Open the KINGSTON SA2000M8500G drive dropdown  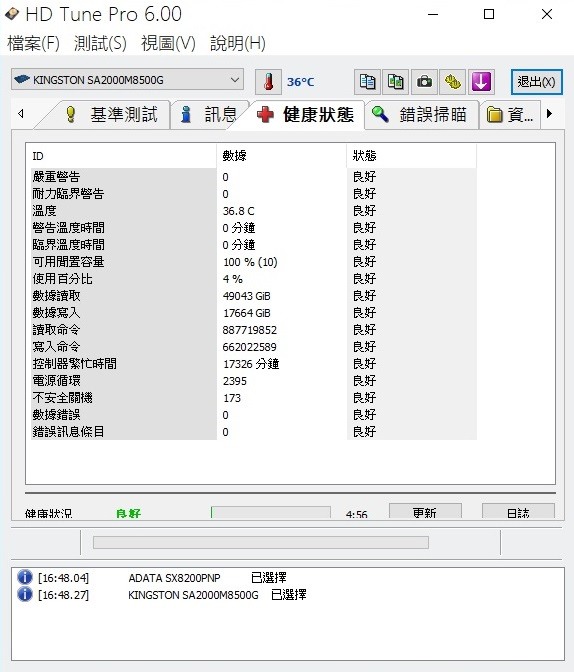(x=127, y=80)
